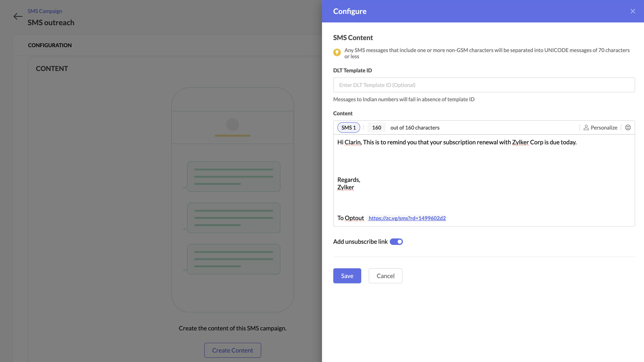The height and width of the screenshot is (362, 644).
Task: Select the SMS 1 pill
Action: [349, 127]
